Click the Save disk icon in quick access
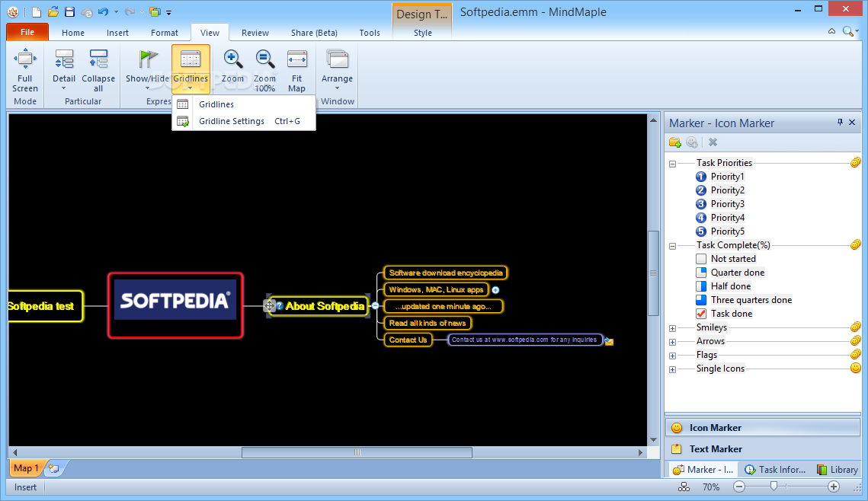The width and height of the screenshot is (868, 501). [x=70, y=12]
